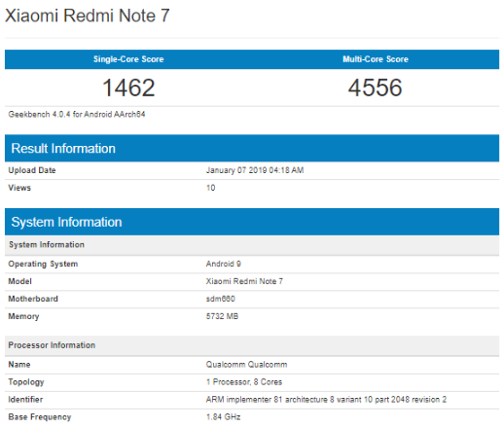
Task: Select the Qualcomm Qualcomm processor name
Action: 247,365
